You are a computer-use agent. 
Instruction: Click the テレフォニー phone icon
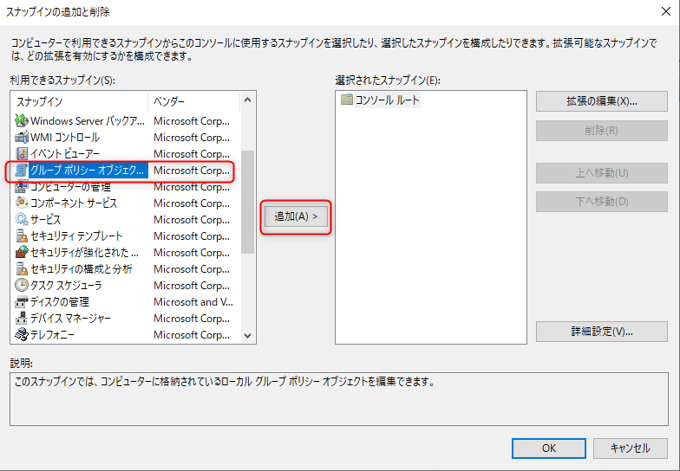(x=21, y=335)
